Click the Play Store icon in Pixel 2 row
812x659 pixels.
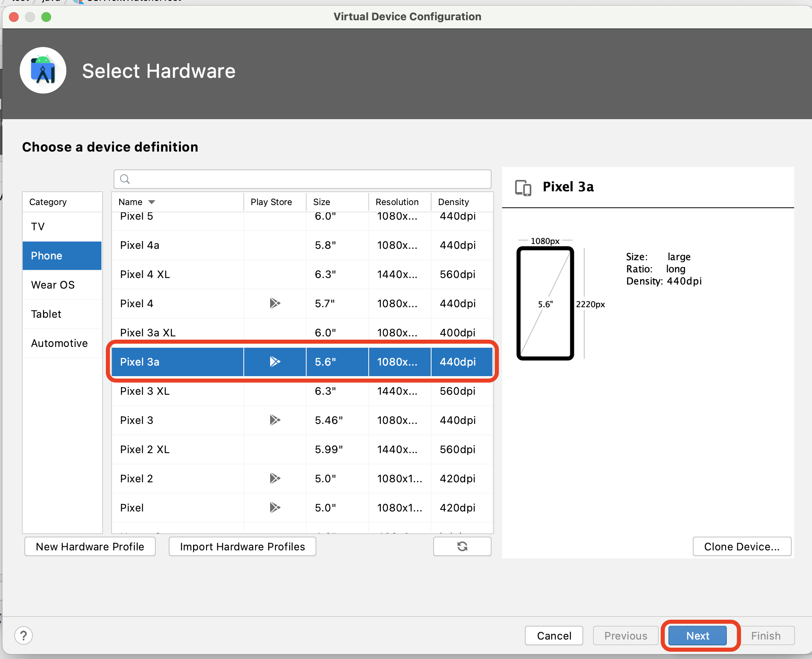point(275,478)
